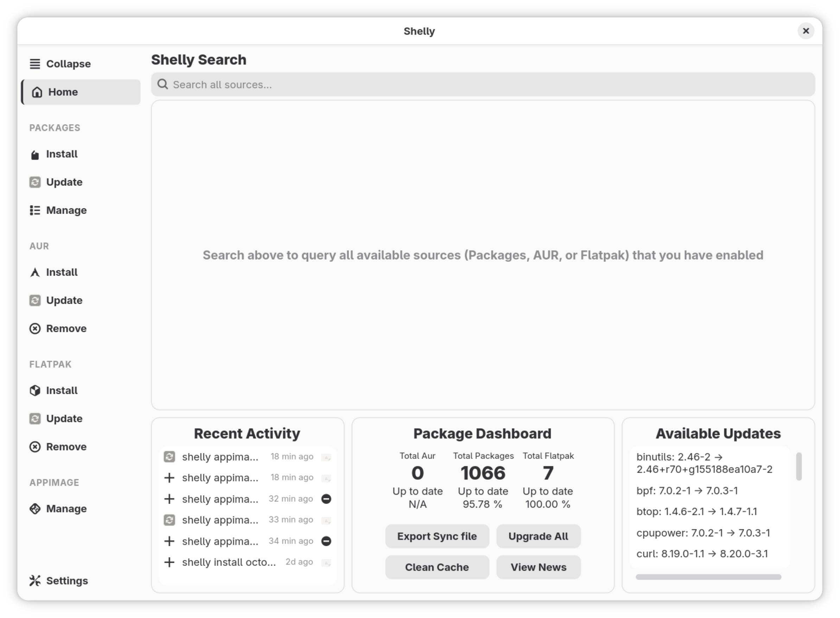Viewport: 840px width, 618px height.
Task: Click the 'Up to date 95.78 %' statistic
Action: 483,498
